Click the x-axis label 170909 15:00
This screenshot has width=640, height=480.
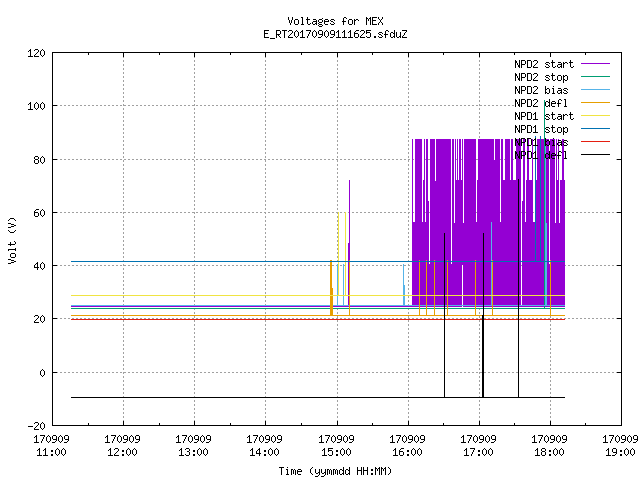pos(336,446)
